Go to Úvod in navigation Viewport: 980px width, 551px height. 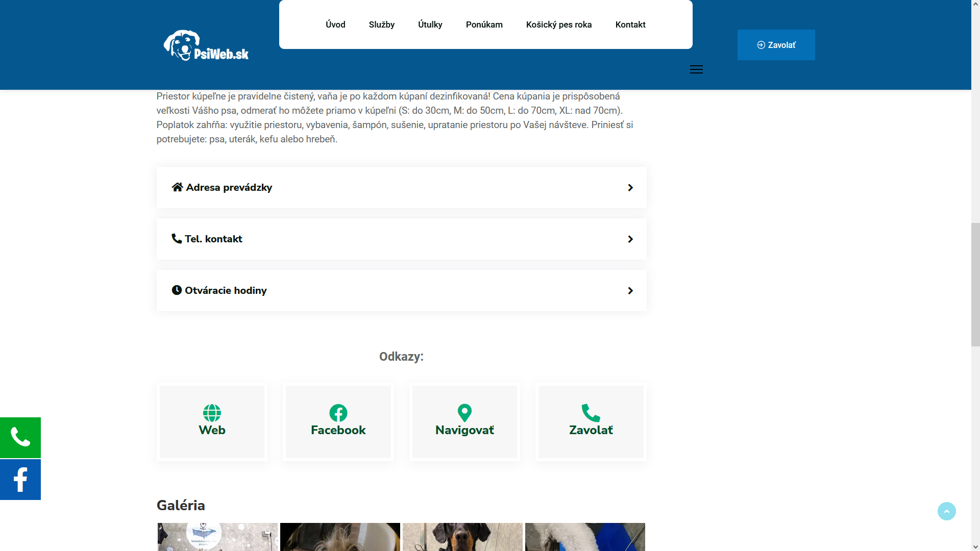coord(336,24)
